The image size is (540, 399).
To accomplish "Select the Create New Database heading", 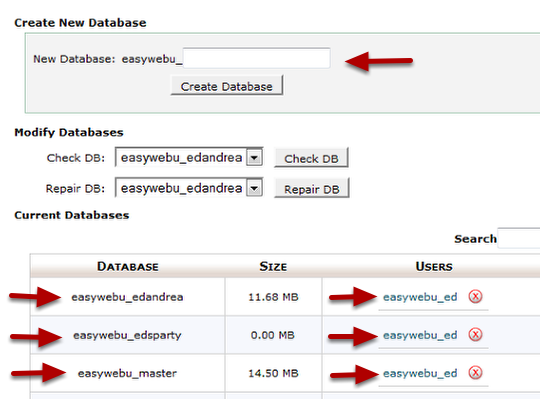I will click(80, 23).
